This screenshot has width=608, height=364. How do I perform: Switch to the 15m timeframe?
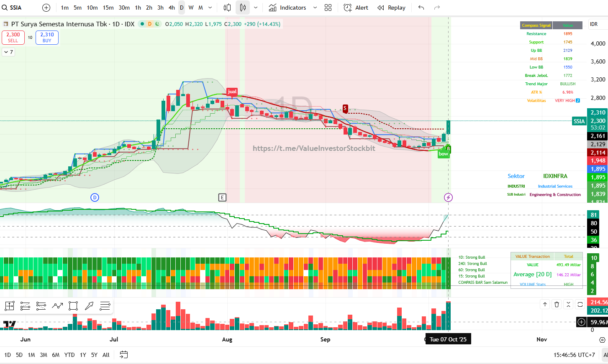tap(108, 8)
